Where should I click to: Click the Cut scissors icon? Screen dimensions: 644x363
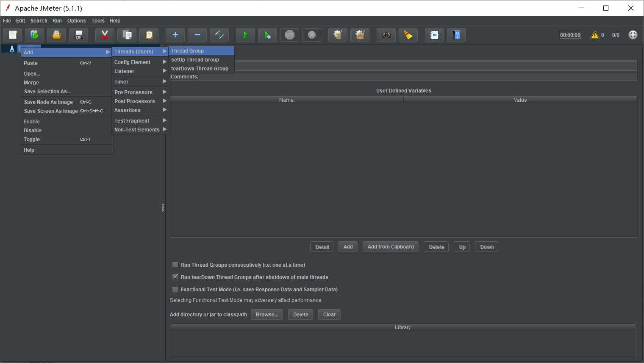click(x=105, y=35)
